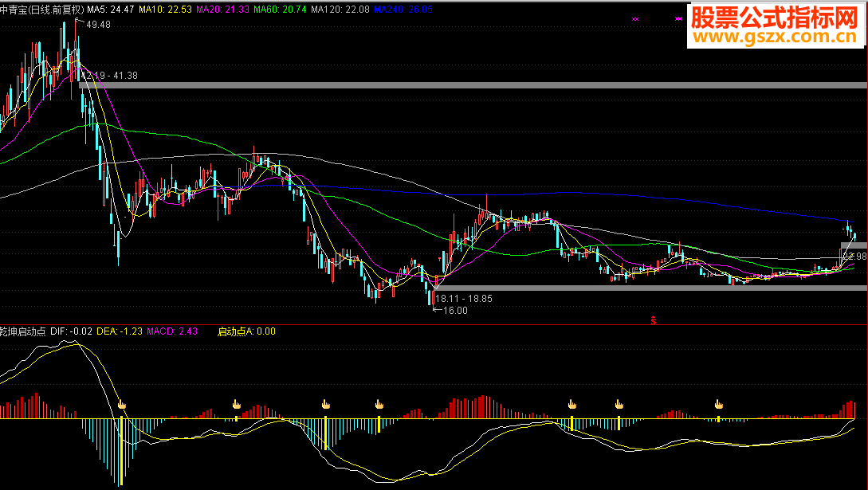Screen dimensions: 868x490
Task: Click the right magenta marker beside the watermark
Action: point(678,19)
